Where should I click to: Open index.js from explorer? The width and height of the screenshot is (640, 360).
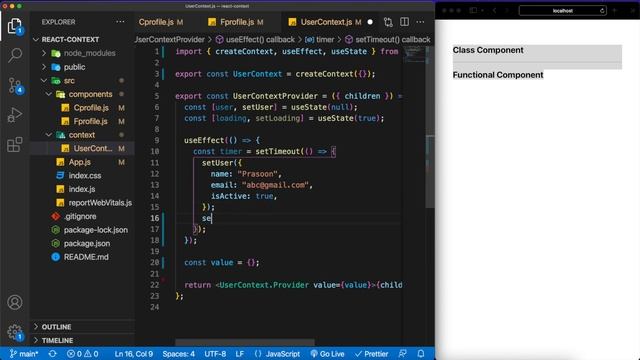pos(82,189)
